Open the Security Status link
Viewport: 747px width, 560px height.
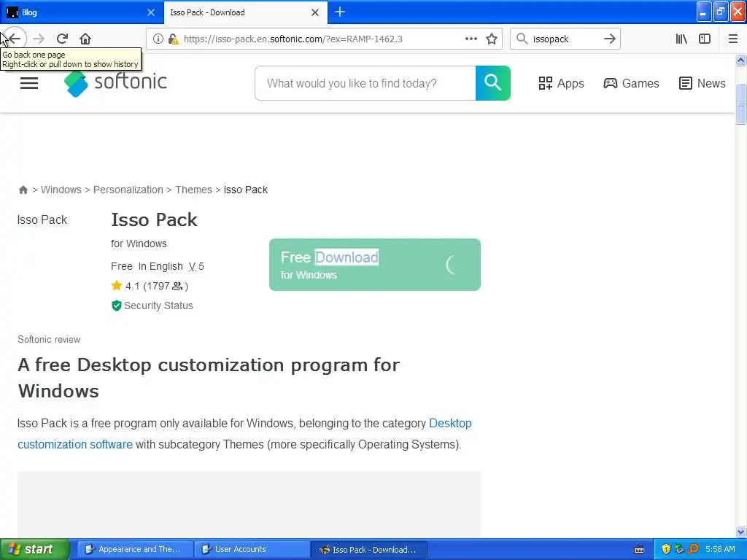[158, 306]
